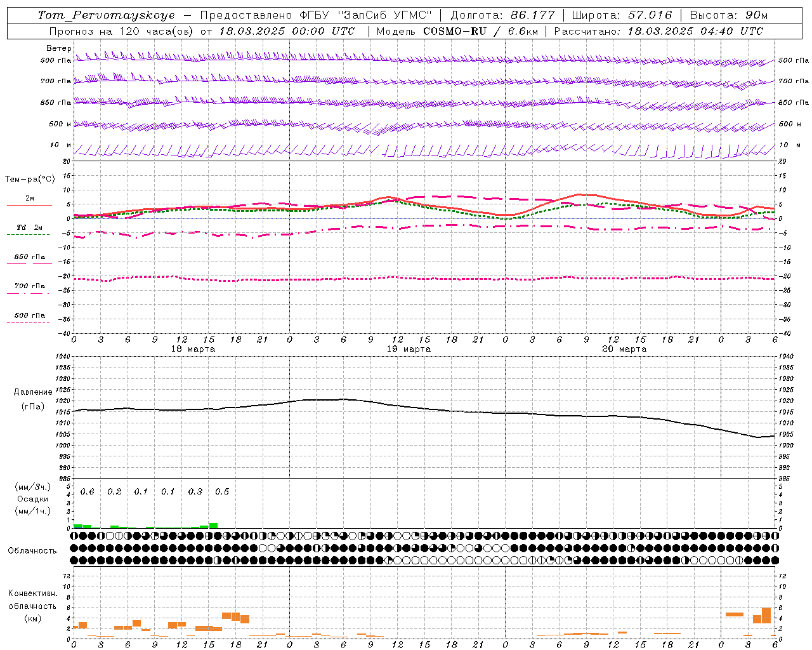Click the precipitation value 0.5
This screenshot has height=650, width=812.
click(x=222, y=492)
